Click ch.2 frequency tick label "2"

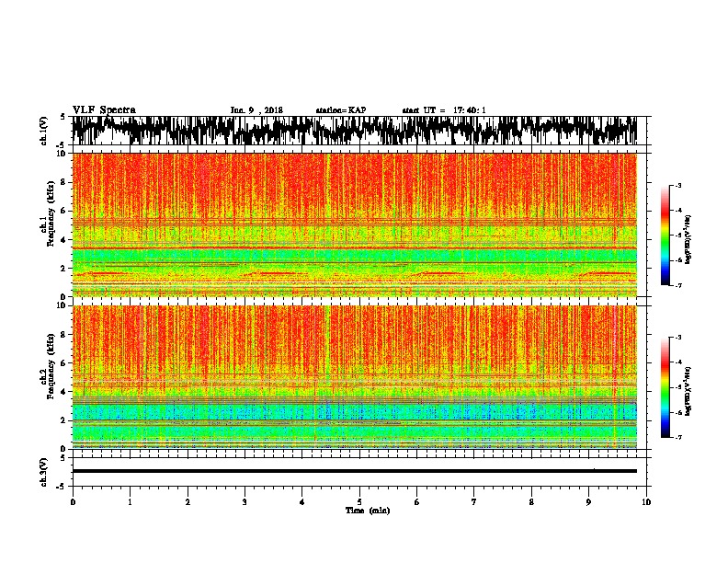point(65,420)
